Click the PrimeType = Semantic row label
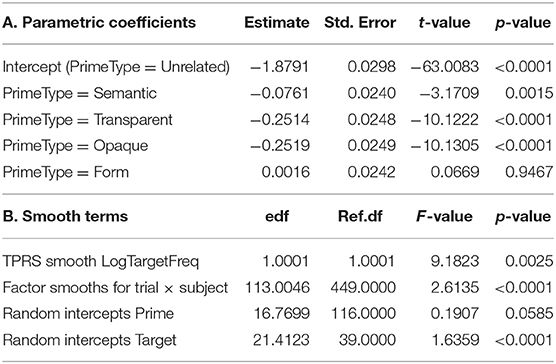The width and height of the screenshot is (556, 364). [x=79, y=93]
